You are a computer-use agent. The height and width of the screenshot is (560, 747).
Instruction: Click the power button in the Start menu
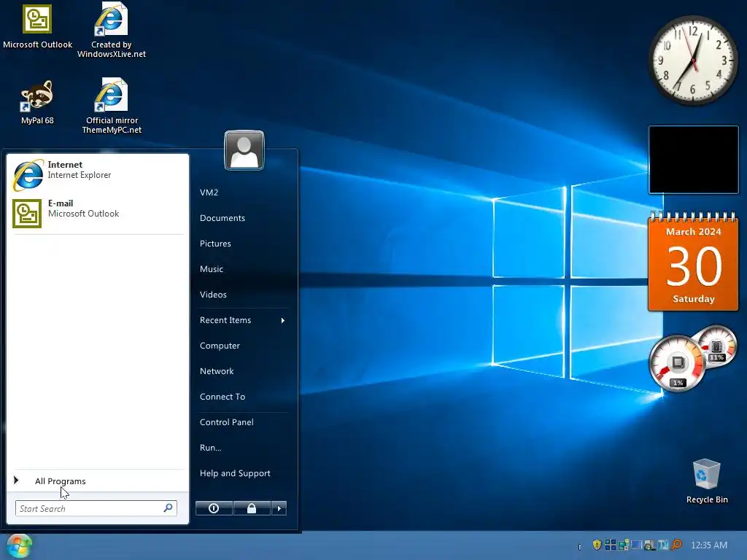[214, 508]
